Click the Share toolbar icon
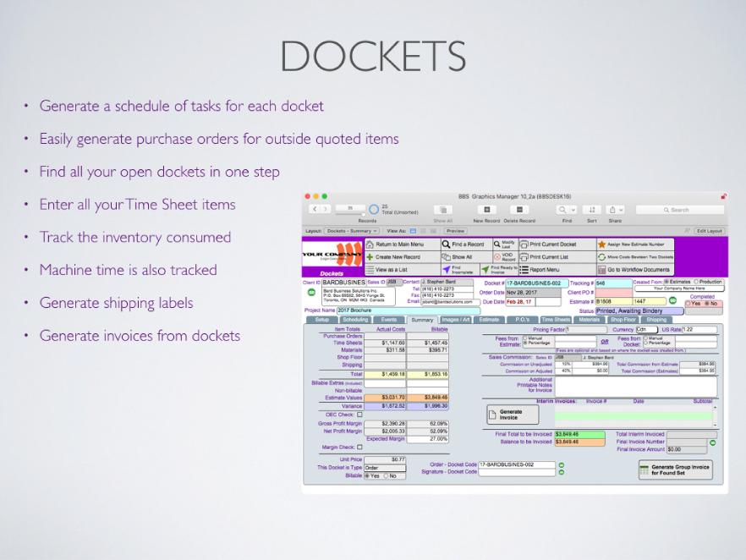 612,210
